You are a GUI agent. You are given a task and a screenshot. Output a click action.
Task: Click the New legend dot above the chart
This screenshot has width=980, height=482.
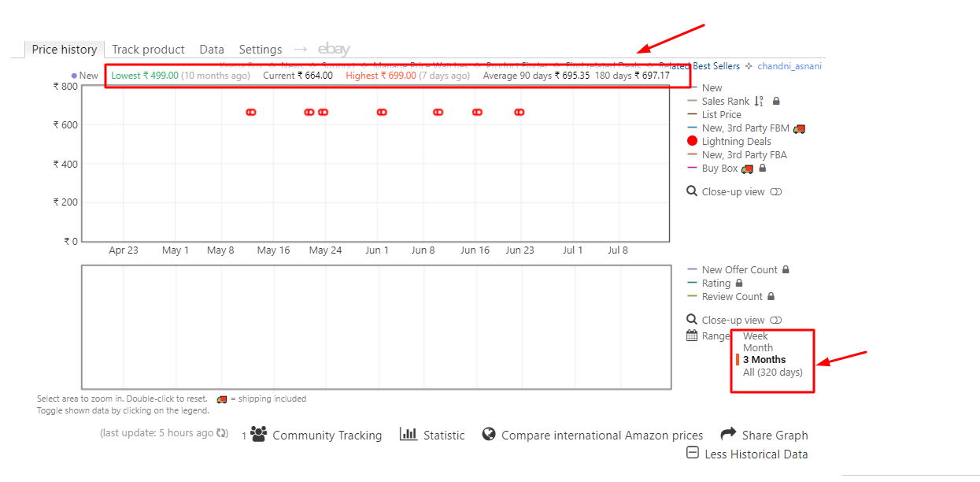click(74, 76)
